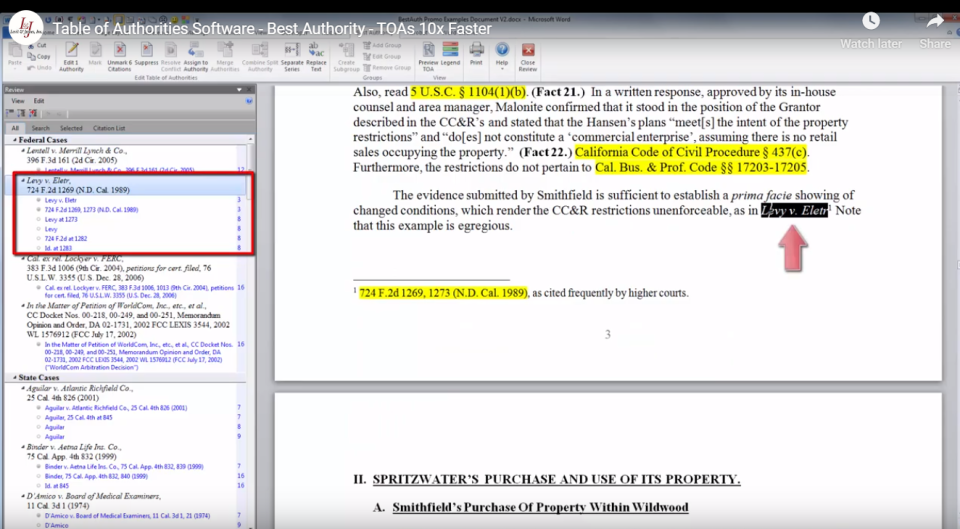960x529 pixels.
Task: Select citation 'Levy at 1273'
Action: click(x=61, y=219)
